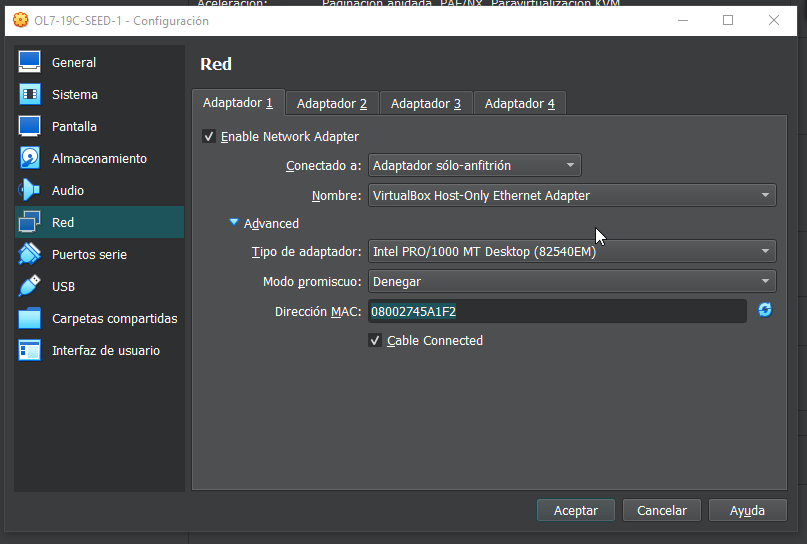Expand the Tipo de adaptador dropdown

pos(572,252)
